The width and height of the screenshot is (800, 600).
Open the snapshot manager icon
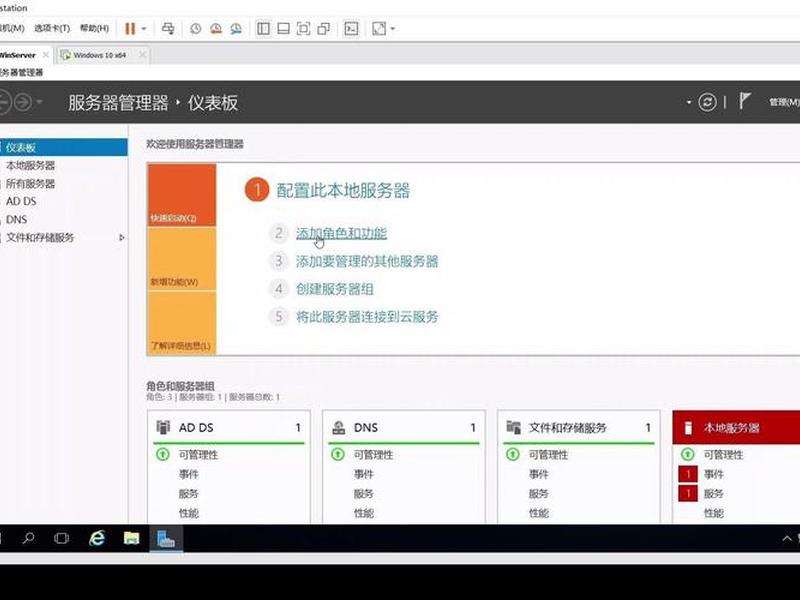[236, 29]
